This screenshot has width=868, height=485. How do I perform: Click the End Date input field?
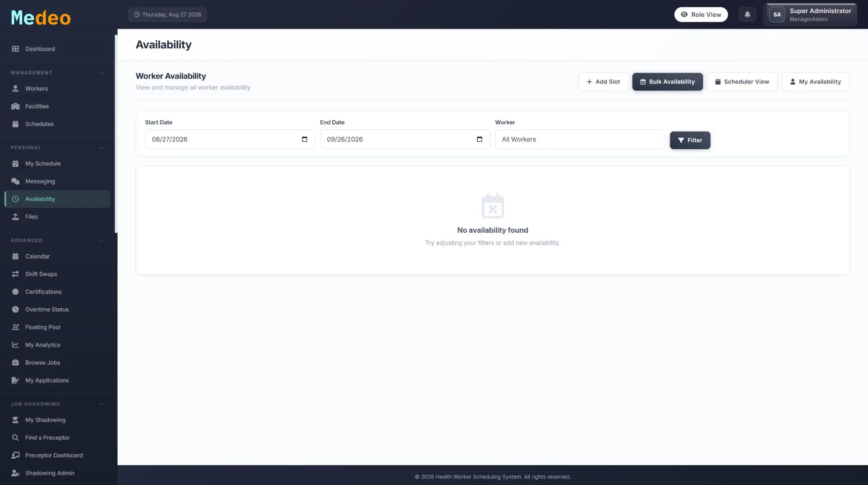[x=405, y=139]
